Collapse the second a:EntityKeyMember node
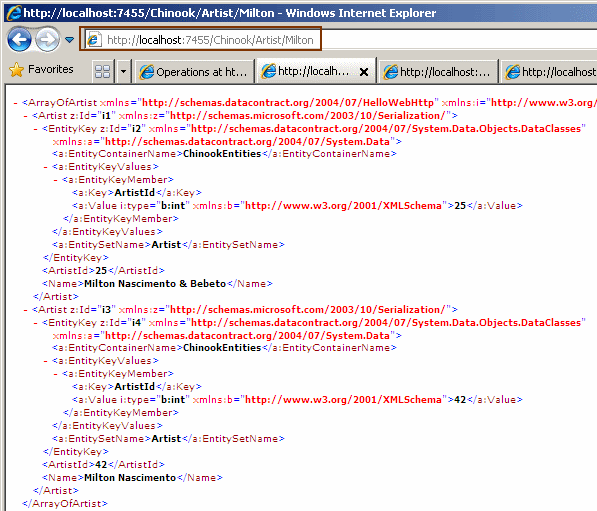Viewport: 597px width, 511px height. tap(56, 374)
